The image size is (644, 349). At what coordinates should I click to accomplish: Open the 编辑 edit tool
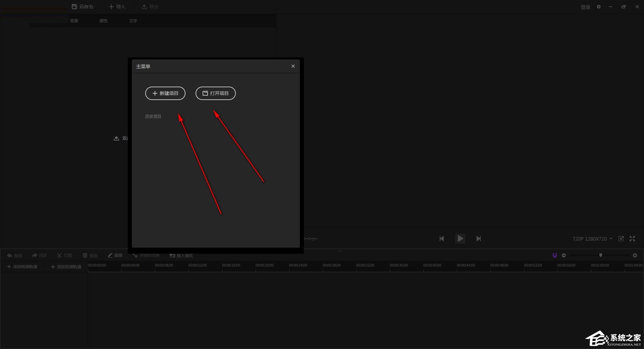[x=115, y=255]
